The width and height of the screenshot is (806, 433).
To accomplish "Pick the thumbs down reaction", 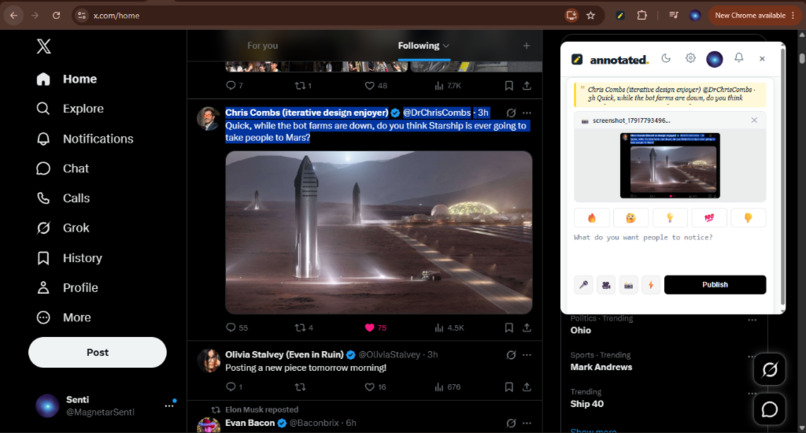I will click(748, 218).
